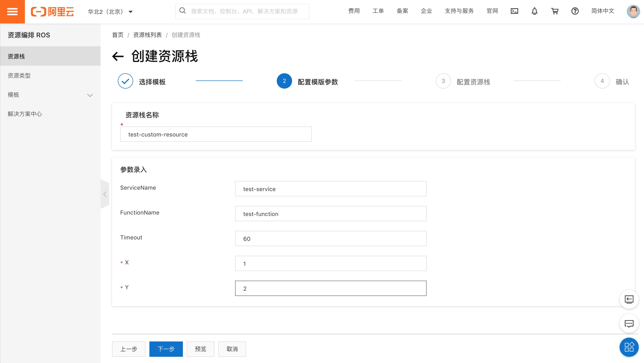Open the user avatar account menu
The image size is (644, 363).
[x=633, y=11]
